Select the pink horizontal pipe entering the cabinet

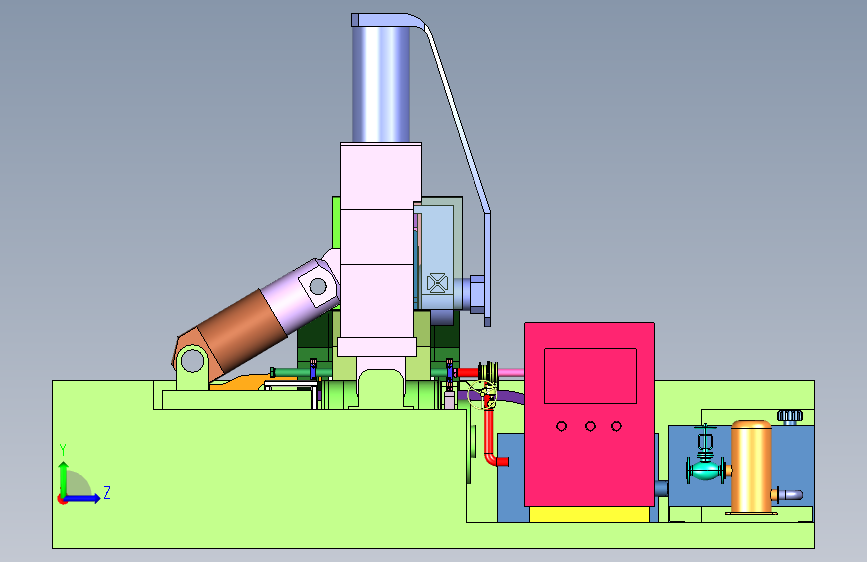pos(511,372)
